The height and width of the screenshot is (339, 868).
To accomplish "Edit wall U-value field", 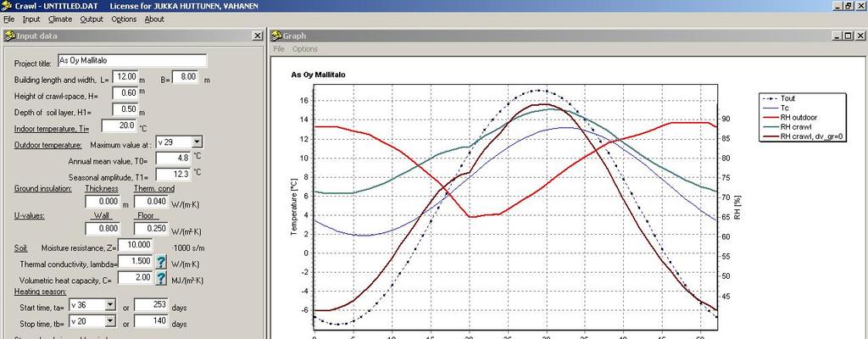I will [103, 229].
